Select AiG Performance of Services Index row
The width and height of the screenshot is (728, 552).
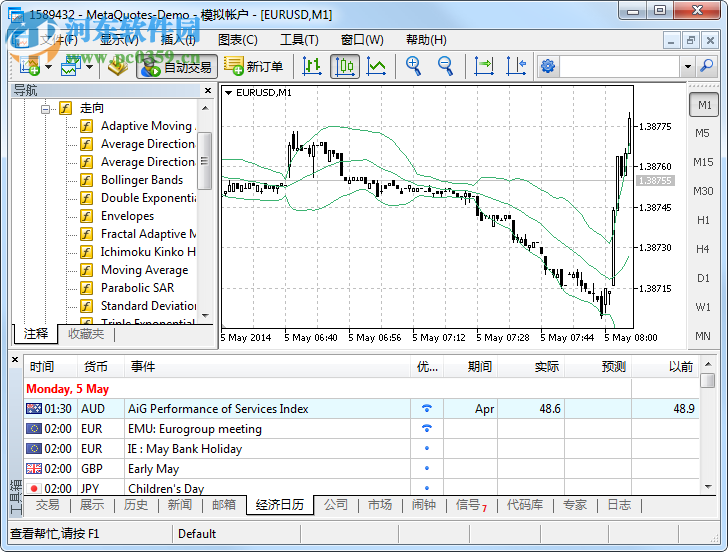(x=362, y=409)
